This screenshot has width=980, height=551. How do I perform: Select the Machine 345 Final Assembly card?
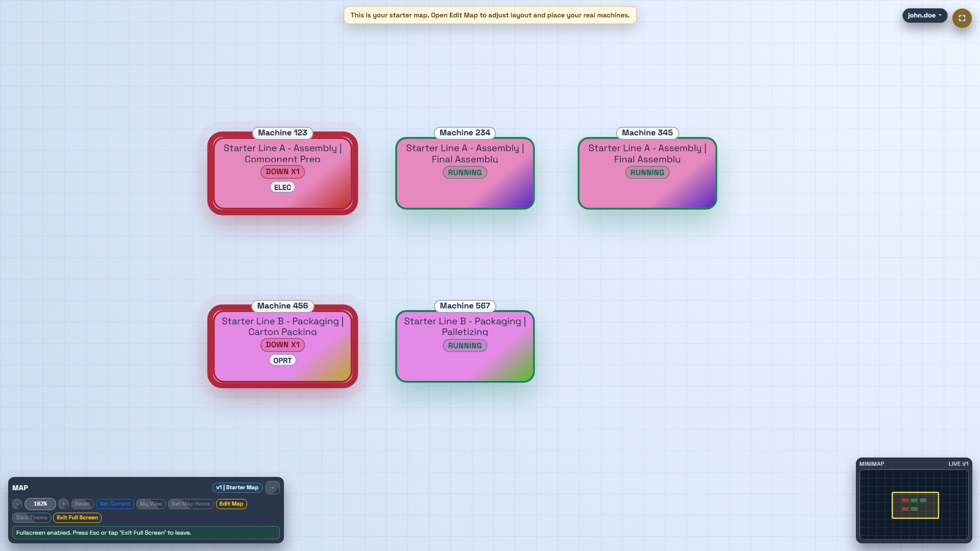pos(647,173)
